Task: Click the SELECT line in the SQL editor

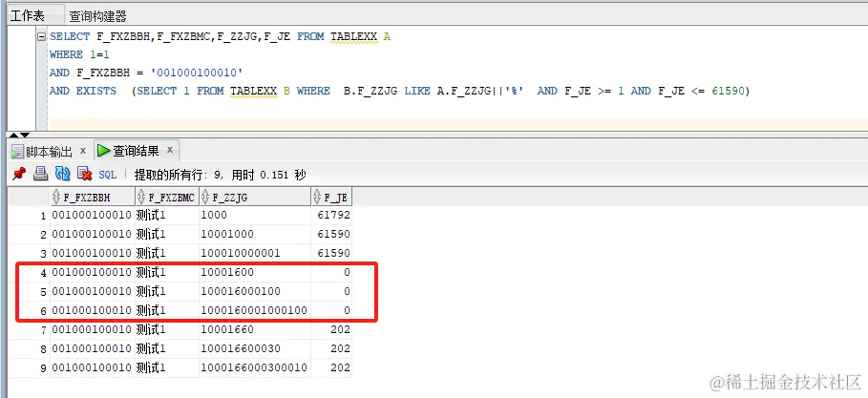Action: (x=220, y=36)
